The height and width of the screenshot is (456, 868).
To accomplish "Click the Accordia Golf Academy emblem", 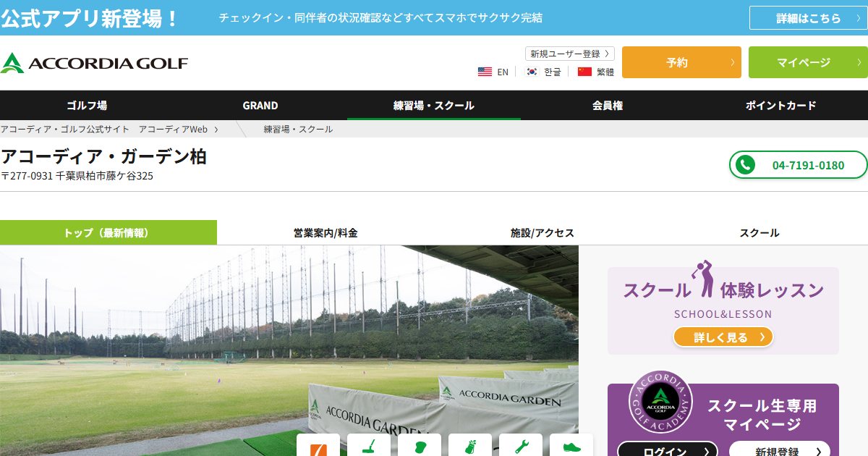I will (x=660, y=402).
